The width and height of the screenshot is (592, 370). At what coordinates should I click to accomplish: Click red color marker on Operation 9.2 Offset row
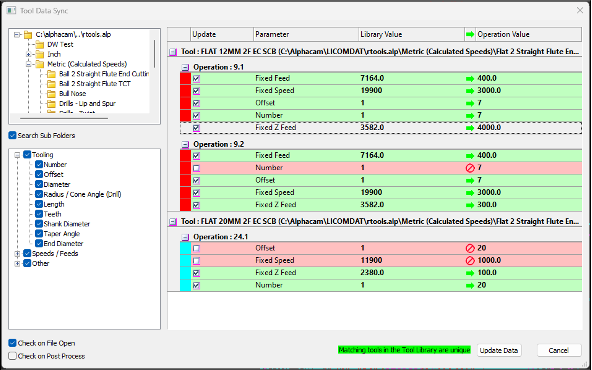point(185,180)
